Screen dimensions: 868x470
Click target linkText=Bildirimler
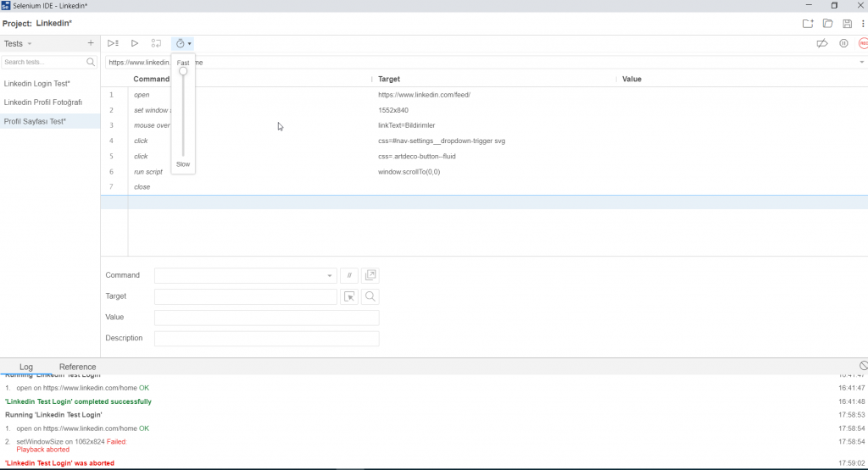(406, 125)
